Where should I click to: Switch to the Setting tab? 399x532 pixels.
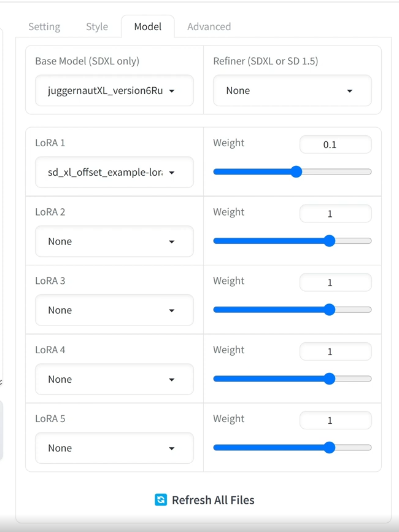coord(44,26)
